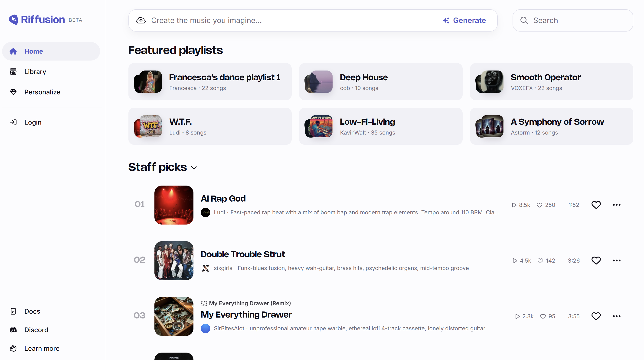Expand the Staff picks dropdown chevron
This screenshot has height=360, width=644.
pos(194,168)
